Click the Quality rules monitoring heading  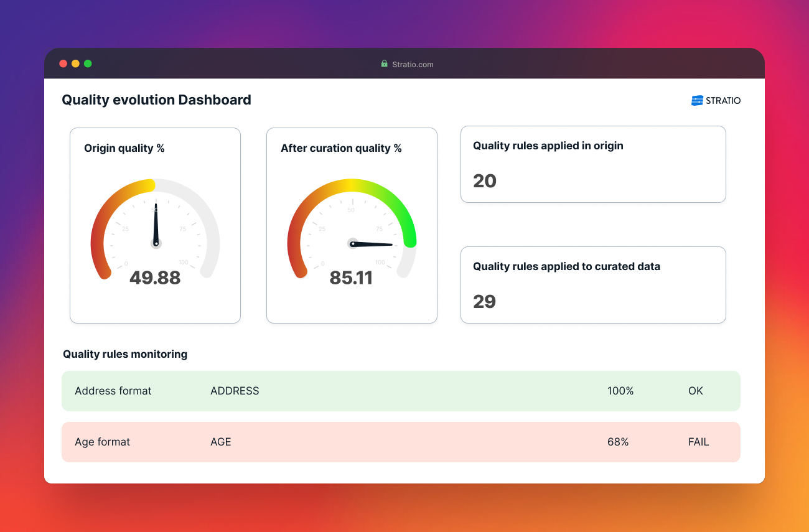click(124, 354)
